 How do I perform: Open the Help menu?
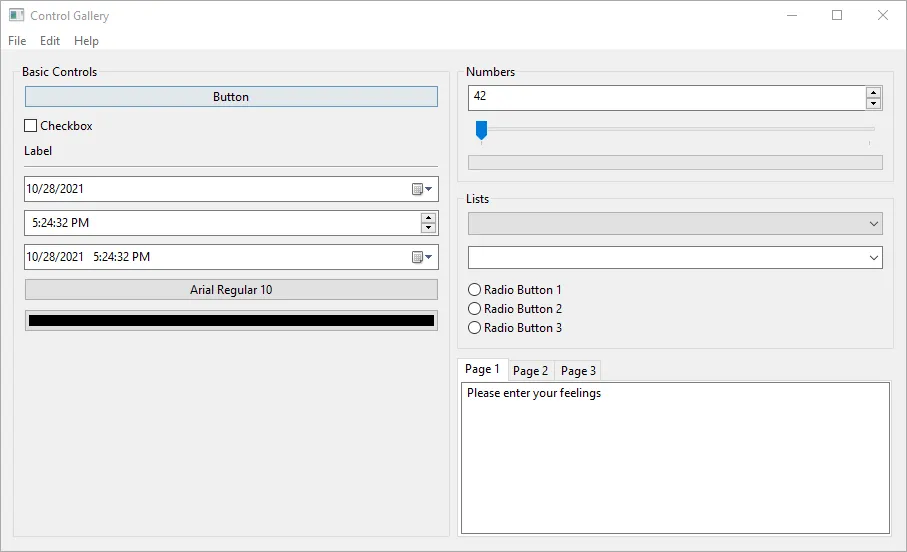click(x=86, y=41)
